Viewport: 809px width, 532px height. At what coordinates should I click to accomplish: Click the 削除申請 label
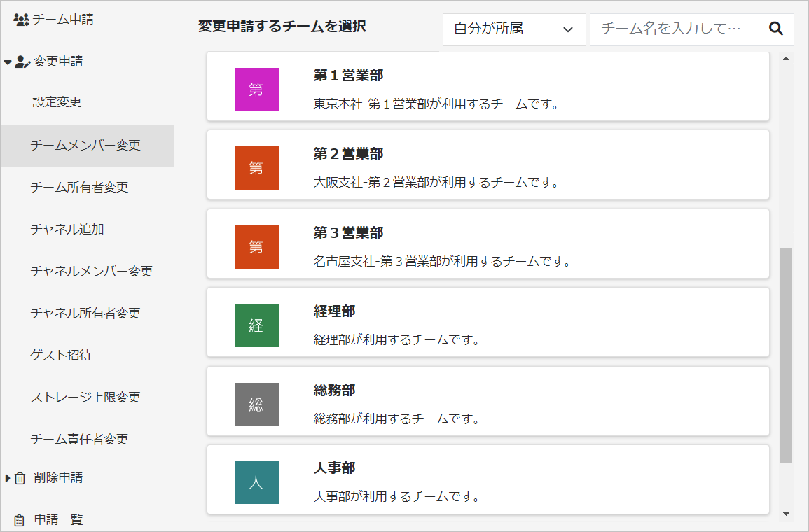(x=58, y=478)
